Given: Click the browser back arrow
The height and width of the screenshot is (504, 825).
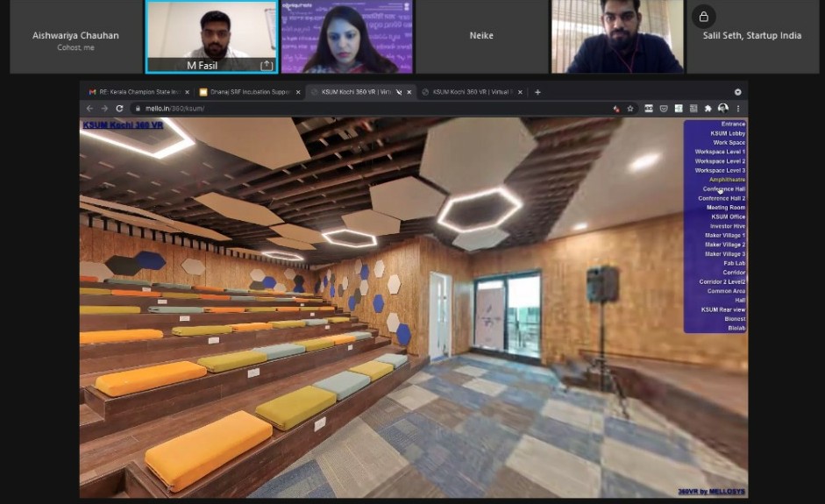Looking at the screenshot, I should 89,109.
